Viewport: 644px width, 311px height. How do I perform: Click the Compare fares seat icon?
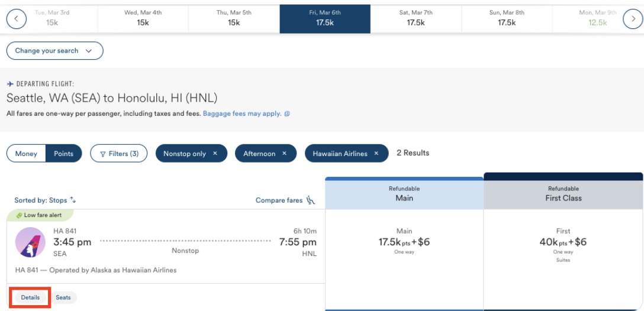(x=311, y=200)
